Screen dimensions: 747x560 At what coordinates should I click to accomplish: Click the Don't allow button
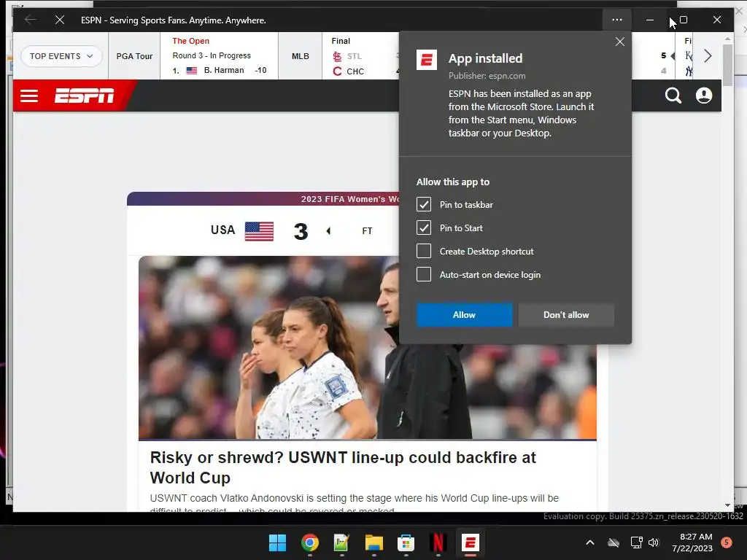[566, 315]
